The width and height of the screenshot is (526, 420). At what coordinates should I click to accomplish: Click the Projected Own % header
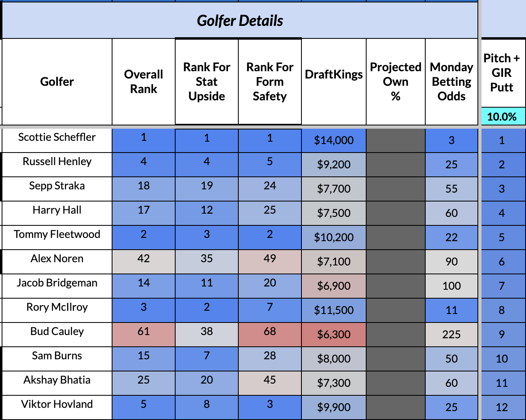click(396, 82)
